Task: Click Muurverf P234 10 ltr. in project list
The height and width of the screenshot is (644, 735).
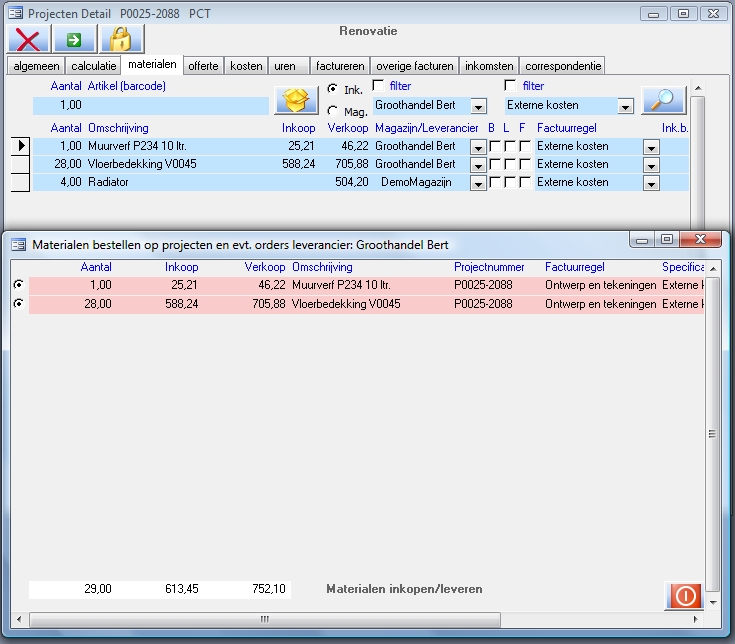Action: point(137,146)
